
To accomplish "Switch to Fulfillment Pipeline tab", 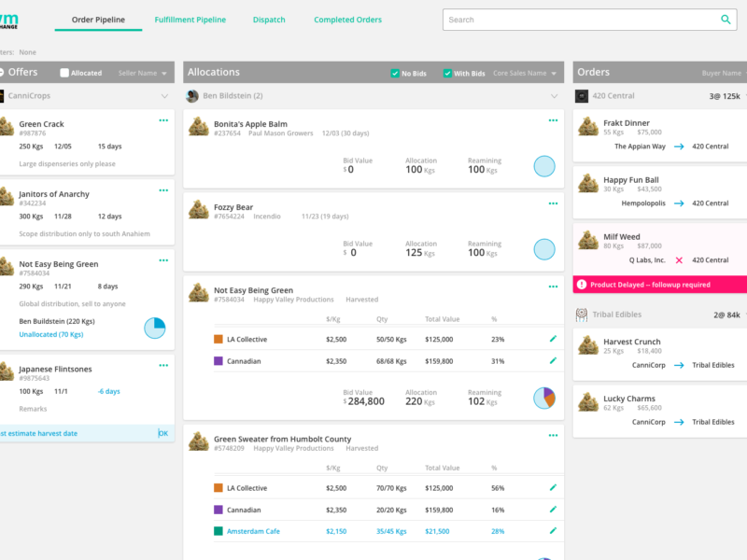I will [x=190, y=20].
